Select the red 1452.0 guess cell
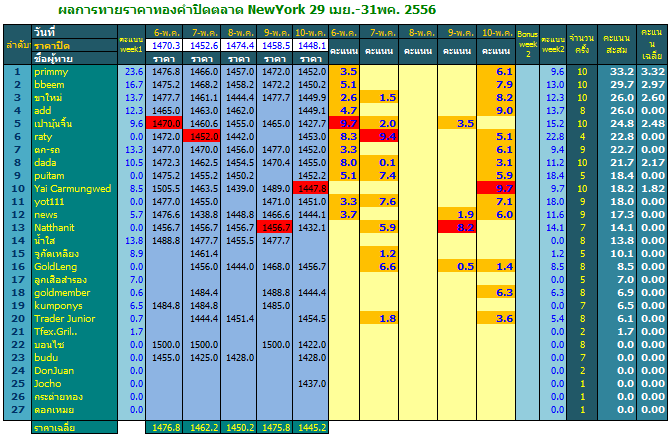This screenshot has width=671, height=437. pos(202,137)
